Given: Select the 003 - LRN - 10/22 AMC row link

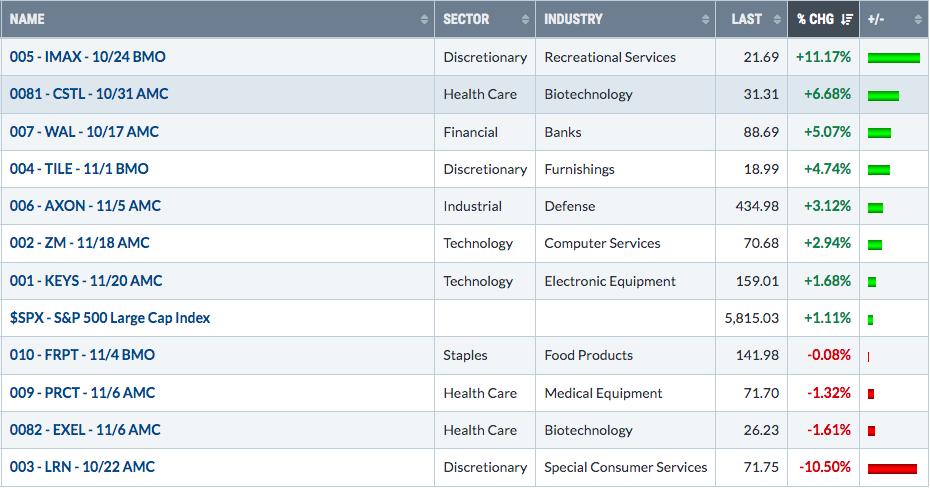Looking at the screenshot, I should 82,467.
